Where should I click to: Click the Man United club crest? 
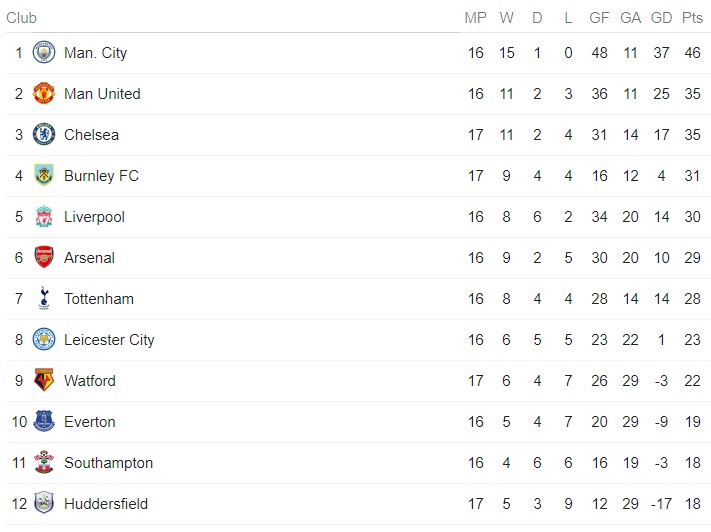tap(43, 93)
